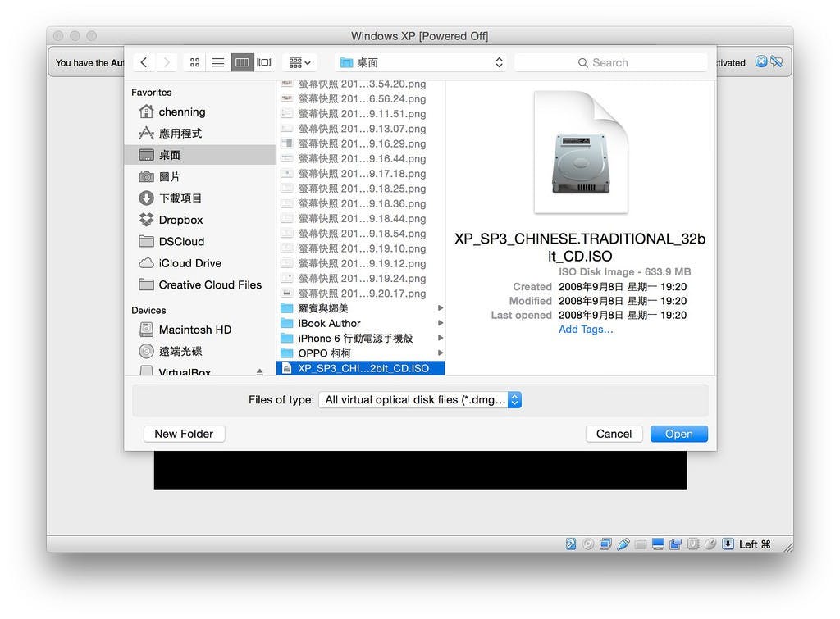
Task: Select Dropbox in the sidebar
Action: point(180,220)
